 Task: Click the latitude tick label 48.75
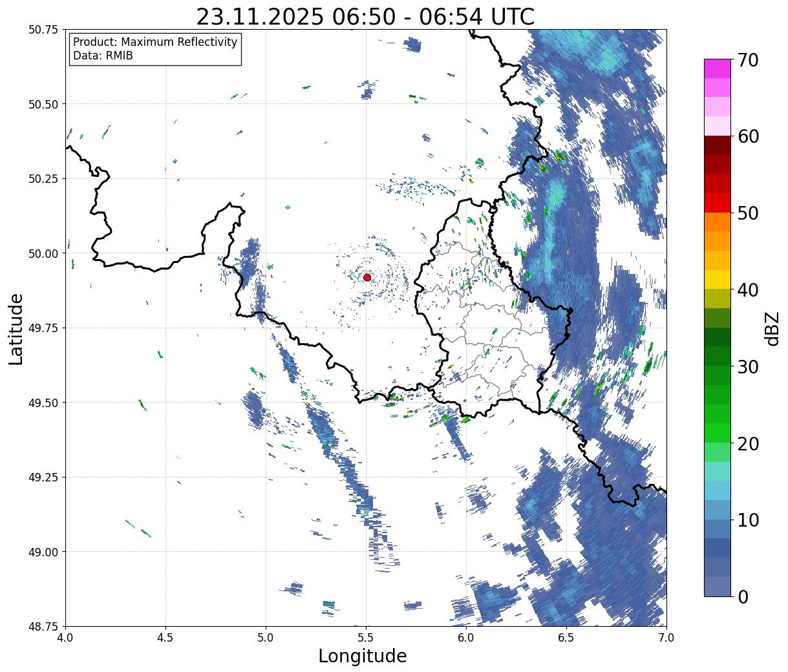[x=43, y=627]
